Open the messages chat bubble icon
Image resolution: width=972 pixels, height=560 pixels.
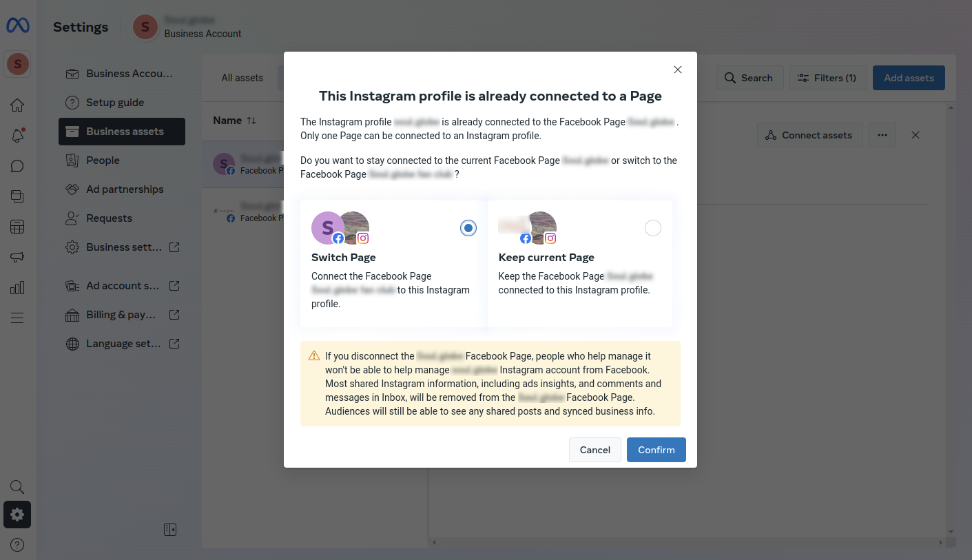click(17, 166)
